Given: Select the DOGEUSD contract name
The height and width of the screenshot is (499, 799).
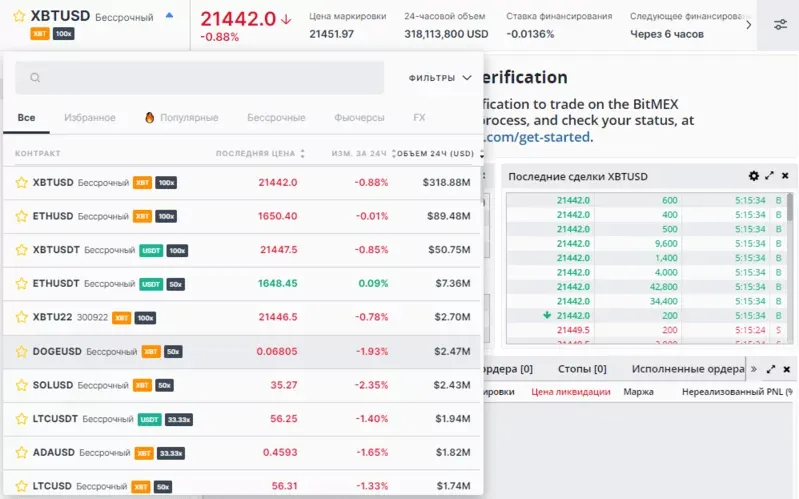Looking at the screenshot, I should pyautogui.click(x=57, y=351).
